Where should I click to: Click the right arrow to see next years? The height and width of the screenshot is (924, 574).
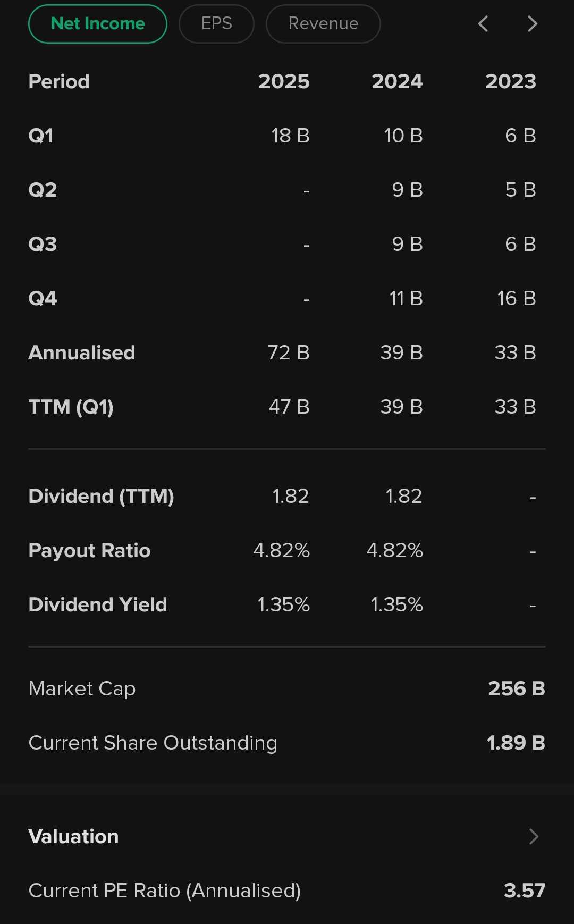532,24
